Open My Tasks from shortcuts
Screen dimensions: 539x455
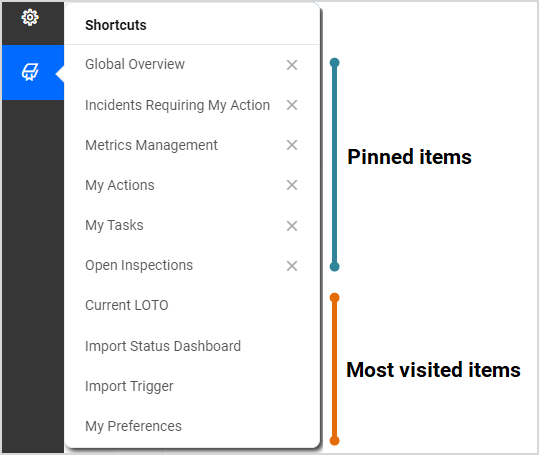tap(114, 225)
